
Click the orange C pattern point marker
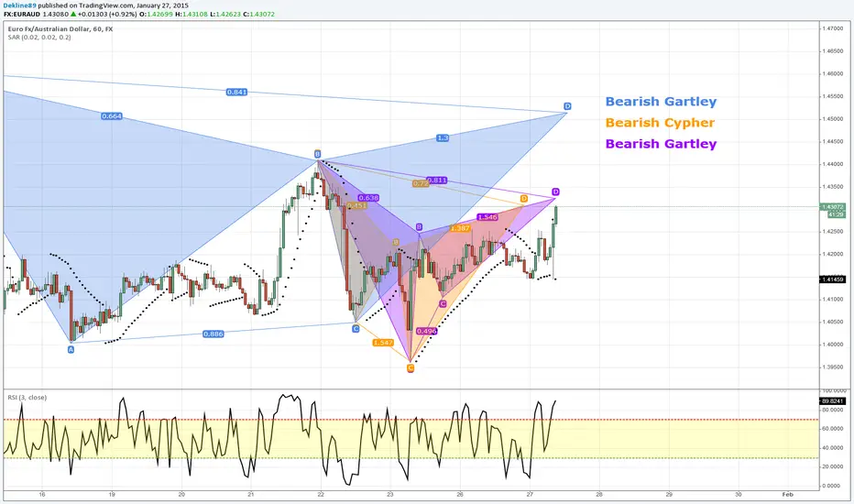pyautogui.click(x=411, y=368)
